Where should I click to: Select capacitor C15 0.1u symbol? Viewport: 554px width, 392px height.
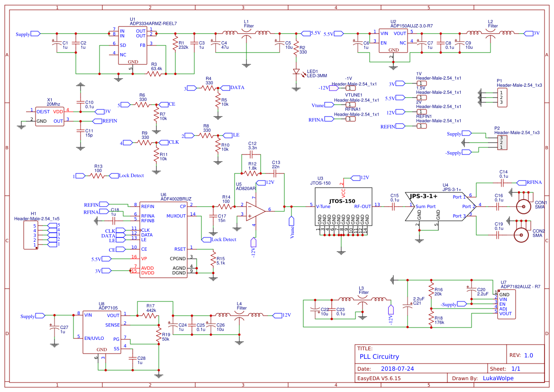[393, 206]
